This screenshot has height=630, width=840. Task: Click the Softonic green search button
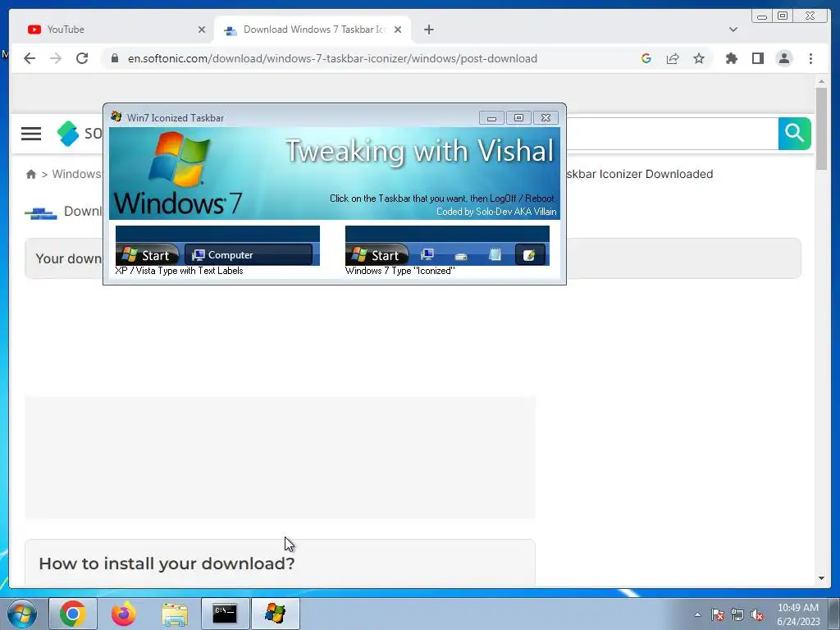click(794, 134)
